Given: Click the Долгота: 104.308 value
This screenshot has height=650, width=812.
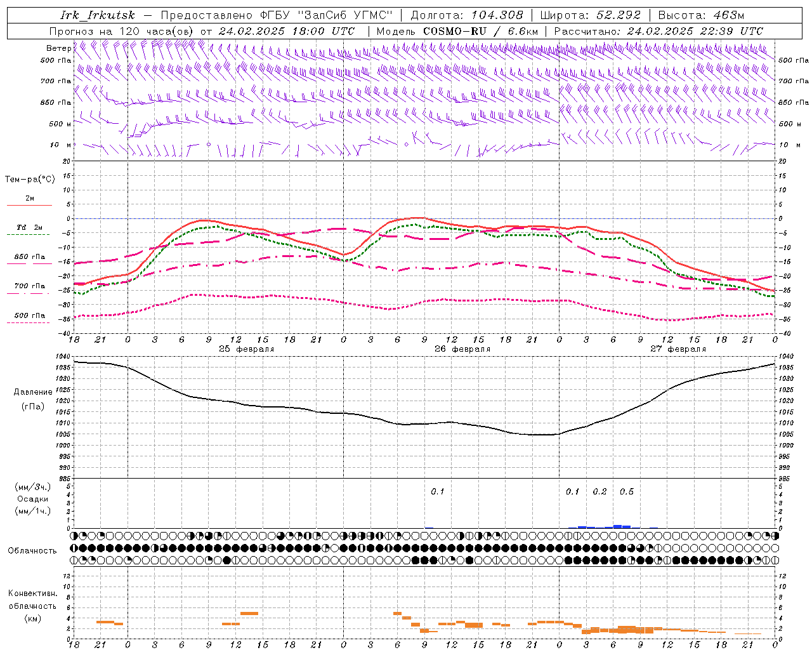Looking at the screenshot, I should [x=467, y=15].
